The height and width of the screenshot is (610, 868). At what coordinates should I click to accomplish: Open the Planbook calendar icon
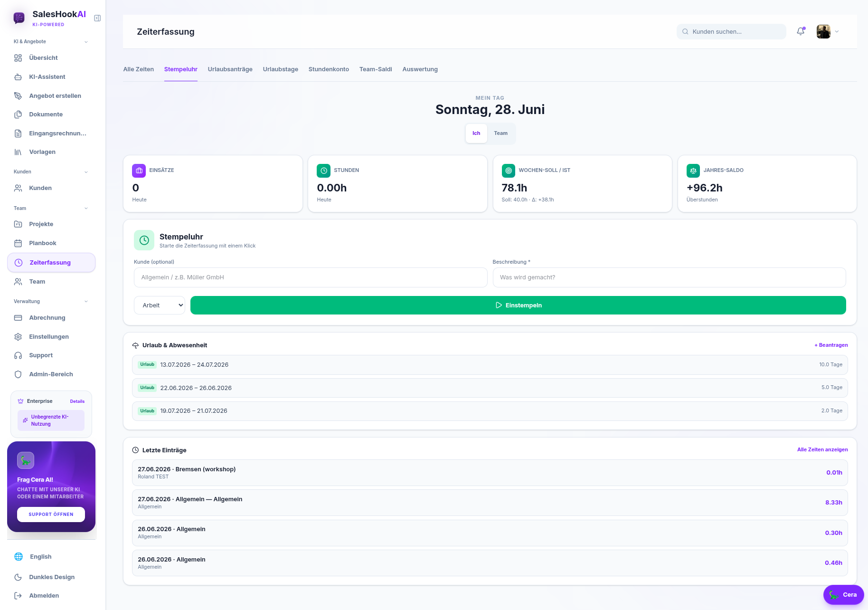(18, 243)
